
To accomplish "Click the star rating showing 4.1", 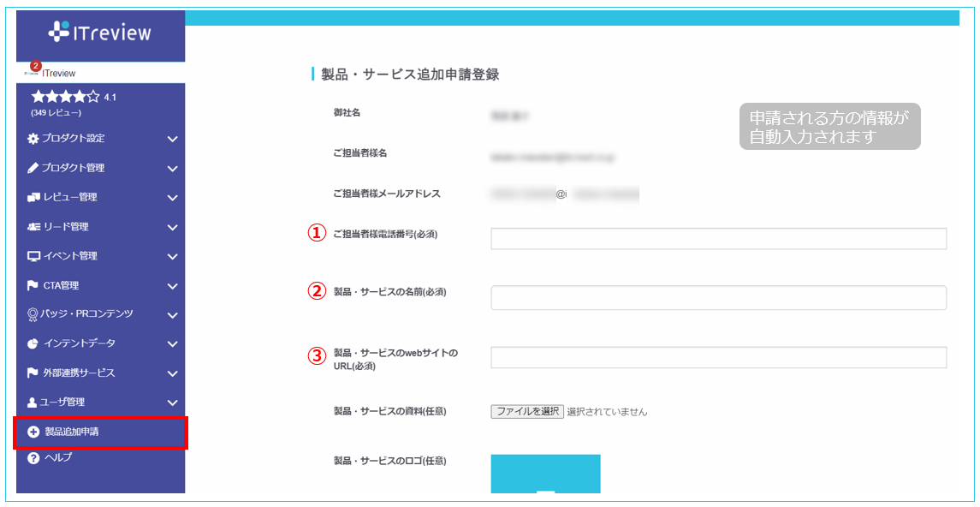I will 64,96.
